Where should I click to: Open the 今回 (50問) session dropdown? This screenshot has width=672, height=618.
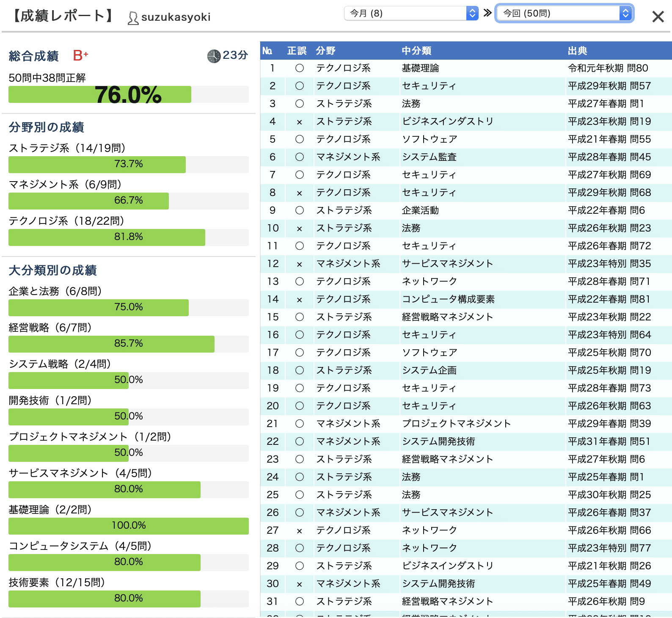564,13
